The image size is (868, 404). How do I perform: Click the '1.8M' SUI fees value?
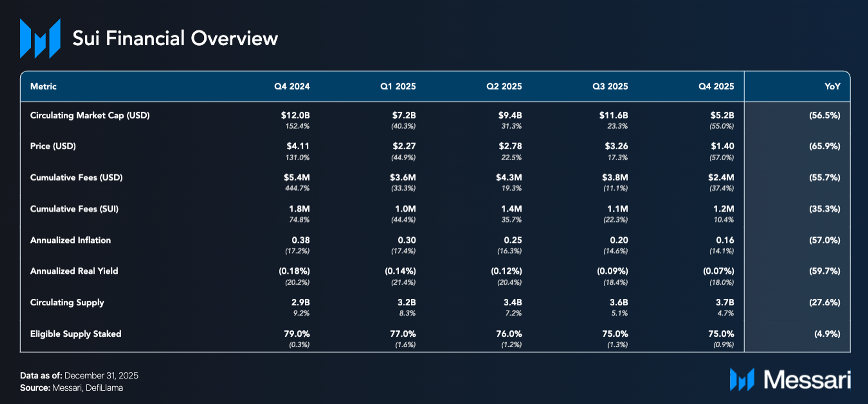coord(299,209)
